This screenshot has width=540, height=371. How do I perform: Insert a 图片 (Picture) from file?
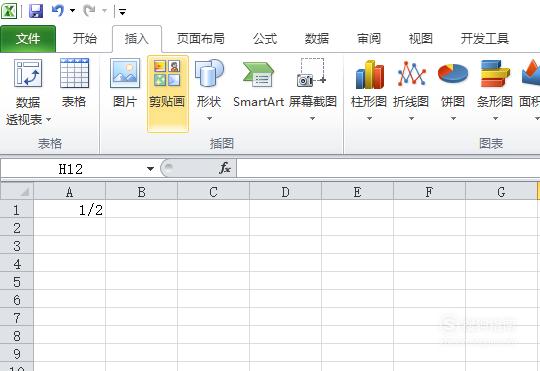125,84
